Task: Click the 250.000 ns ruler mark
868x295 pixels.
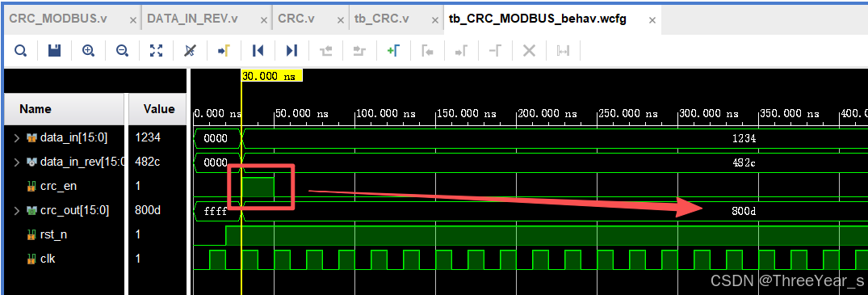Action: [628, 114]
